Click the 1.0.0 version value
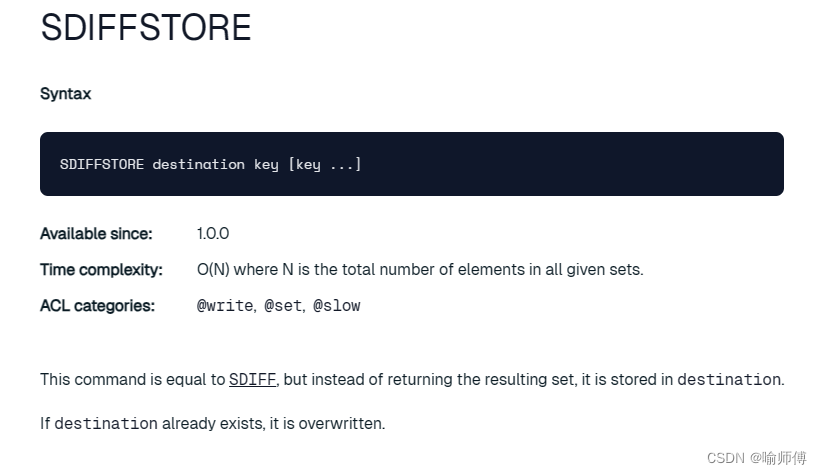The image size is (822, 474). 213,233
